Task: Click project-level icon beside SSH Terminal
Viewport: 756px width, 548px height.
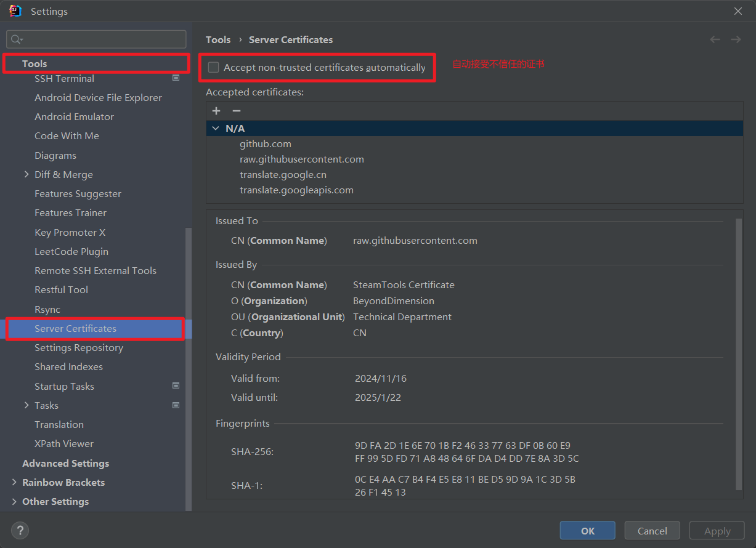Action: pos(176,78)
